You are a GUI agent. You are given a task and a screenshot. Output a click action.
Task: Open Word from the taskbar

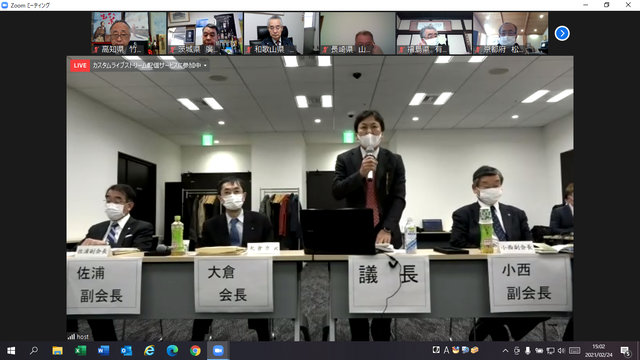pos(103,351)
